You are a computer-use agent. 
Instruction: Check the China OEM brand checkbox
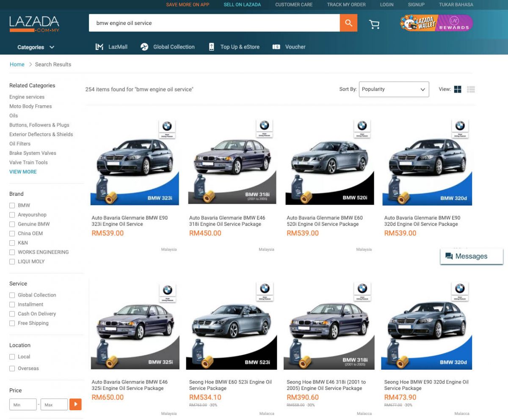[x=12, y=233]
